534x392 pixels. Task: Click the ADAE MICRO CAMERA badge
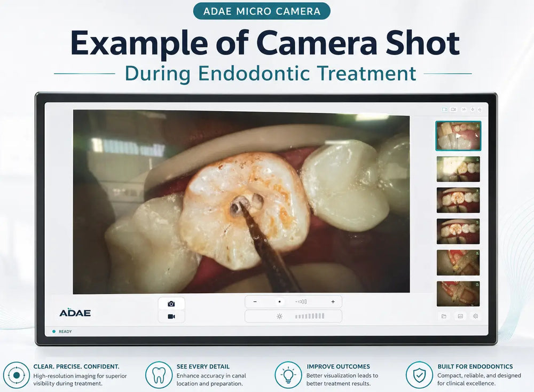click(x=262, y=11)
